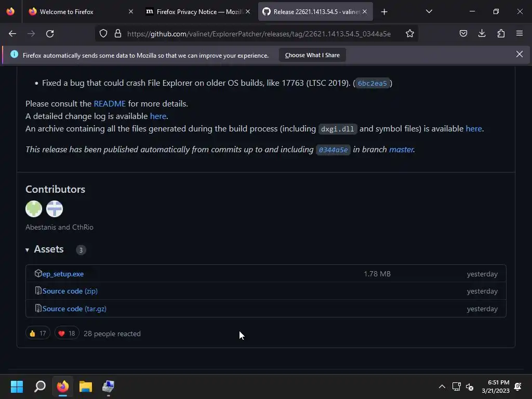Click the zip file icon for Source code (zip)
532x399 pixels.
38,291
